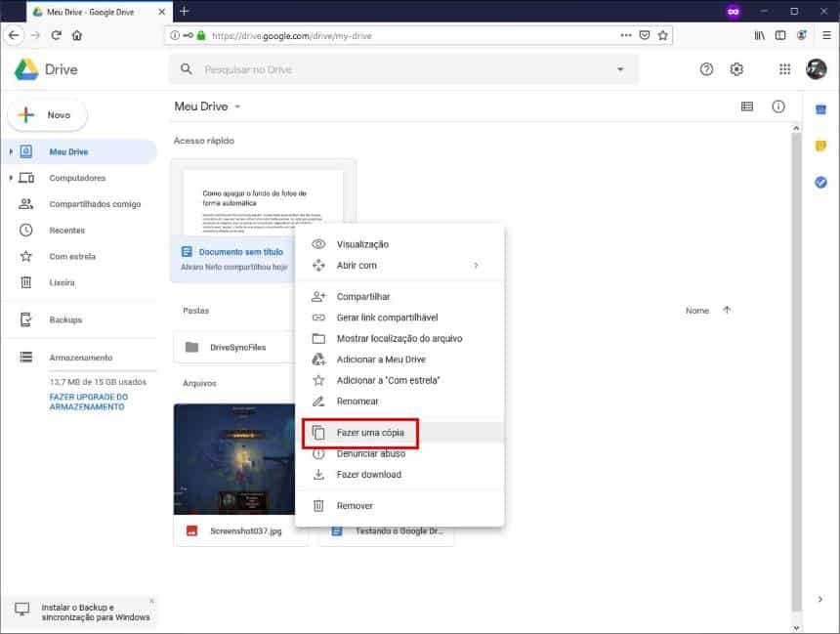Open Calendar in side panel
Screen dimensions: 840x634
(x=820, y=109)
